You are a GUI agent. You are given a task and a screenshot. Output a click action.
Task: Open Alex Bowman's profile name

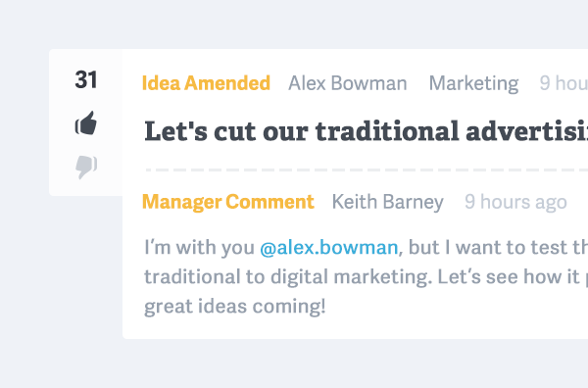pos(347,83)
